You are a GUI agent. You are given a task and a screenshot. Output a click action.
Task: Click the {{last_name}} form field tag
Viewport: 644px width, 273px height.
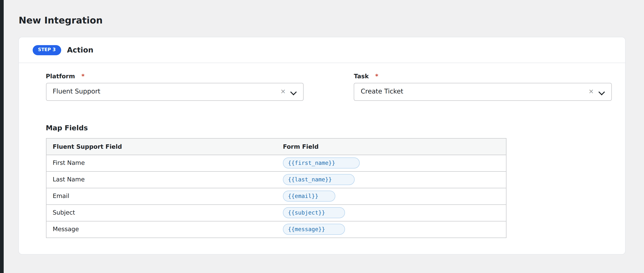pos(319,179)
